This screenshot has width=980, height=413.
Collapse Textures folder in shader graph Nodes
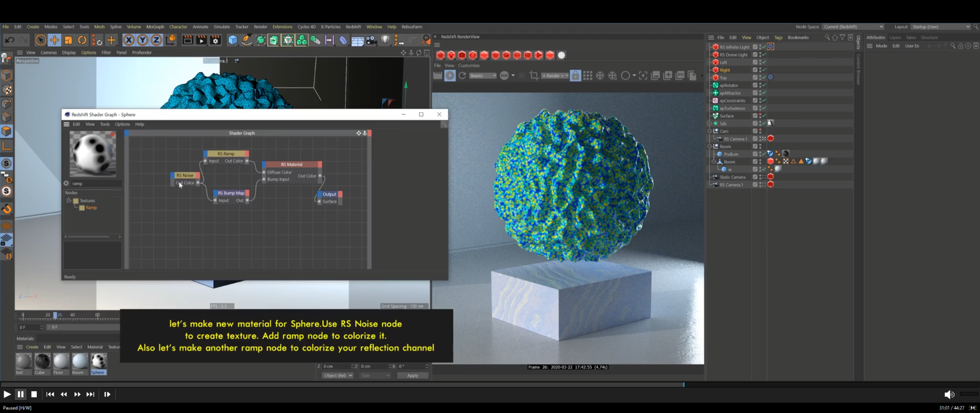[69, 200]
